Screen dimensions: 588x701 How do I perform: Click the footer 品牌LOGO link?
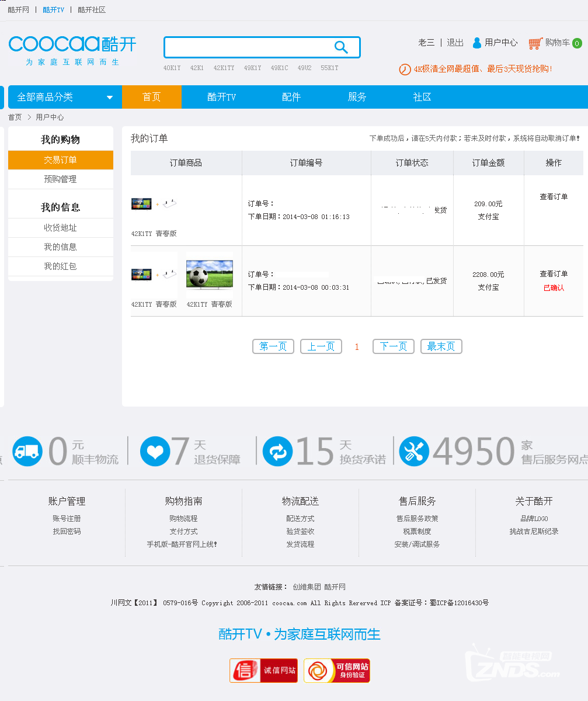[534, 519]
